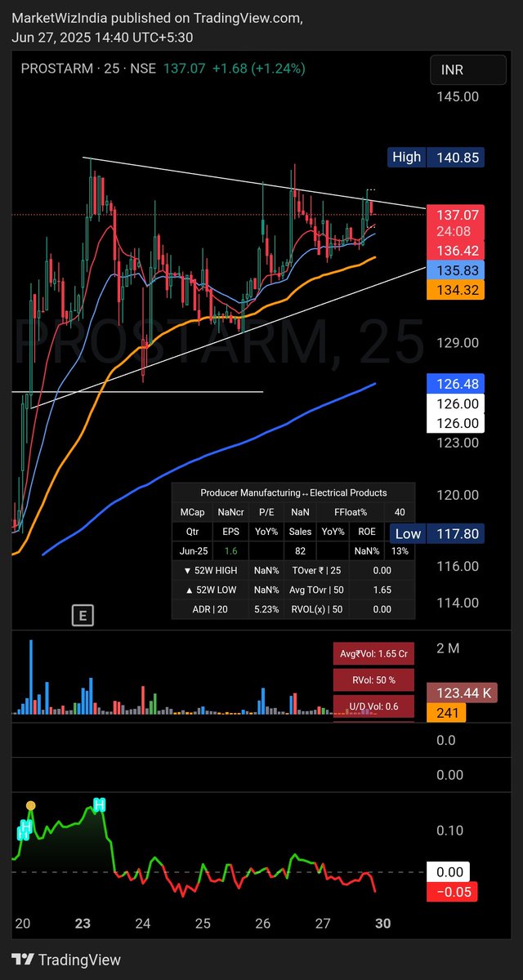Click the P/E table cell
The height and width of the screenshot is (980, 523).
point(266,512)
